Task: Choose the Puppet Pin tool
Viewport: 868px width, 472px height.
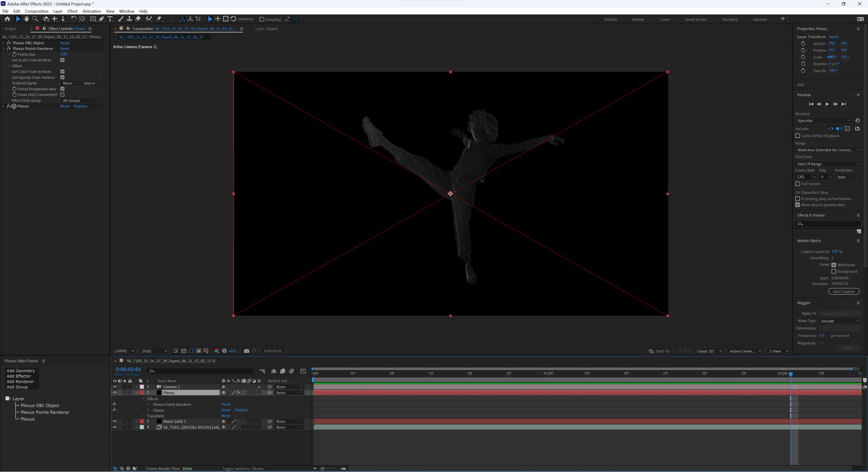Action: pyautogui.click(x=159, y=19)
